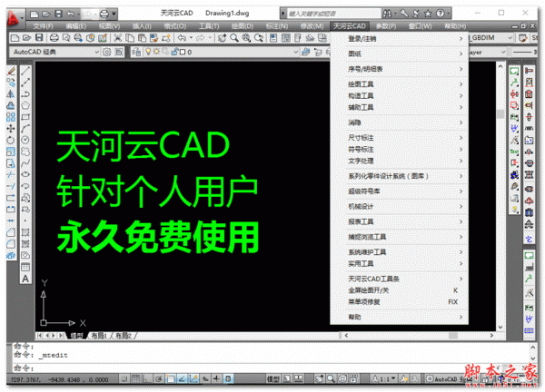Choose 全屏绘图开/关 menu entry
The height and width of the screenshot is (392, 545).
(399, 290)
